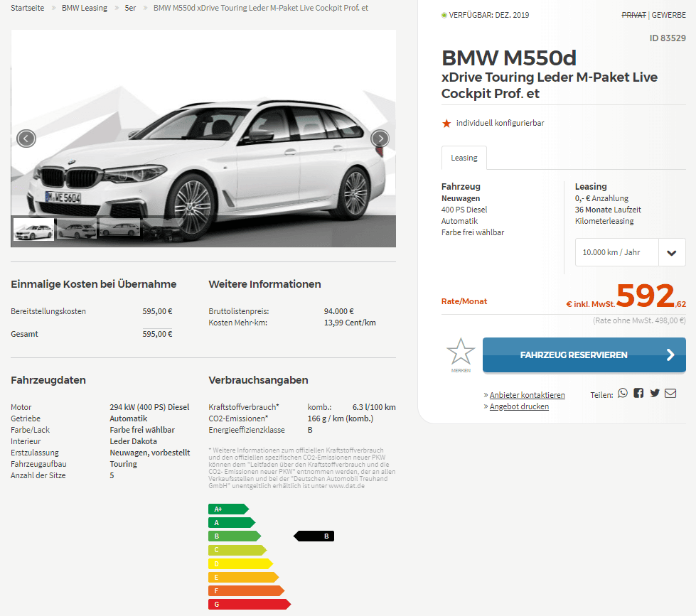Screen dimensions: 696x616
Task: Click the 36 Monate Laufzeit text
Action: [608, 210]
